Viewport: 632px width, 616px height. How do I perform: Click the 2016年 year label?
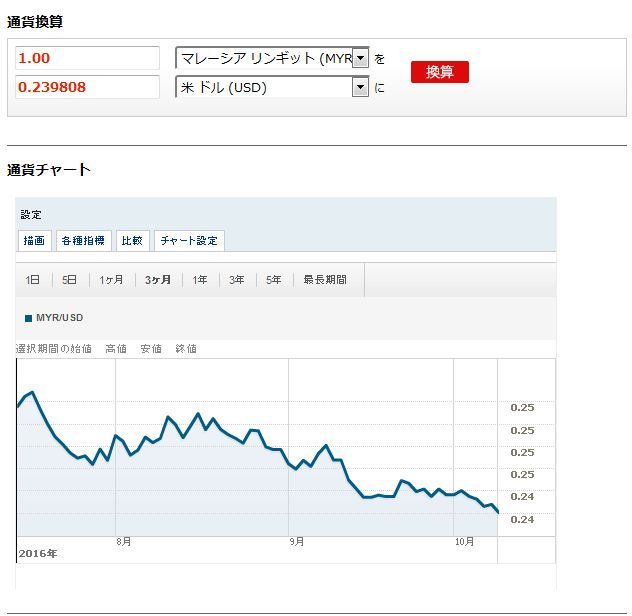click(x=38, y=554)
